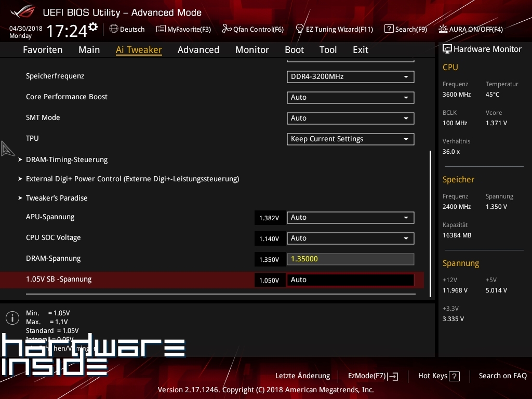Open the Tool tab
This screenshot has height=399, width=532.
pyautogui.click(x=328, y=50)
